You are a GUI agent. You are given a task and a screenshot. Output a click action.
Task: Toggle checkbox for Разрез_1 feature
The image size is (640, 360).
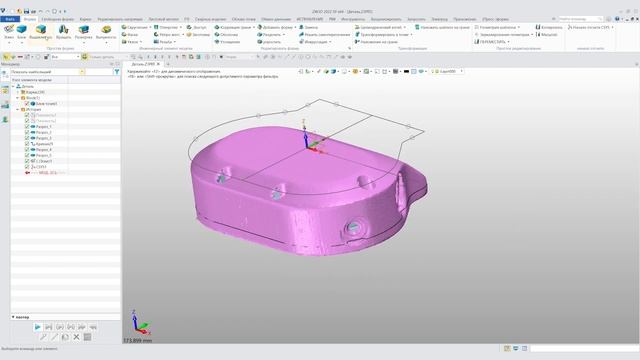coord(27,127)
